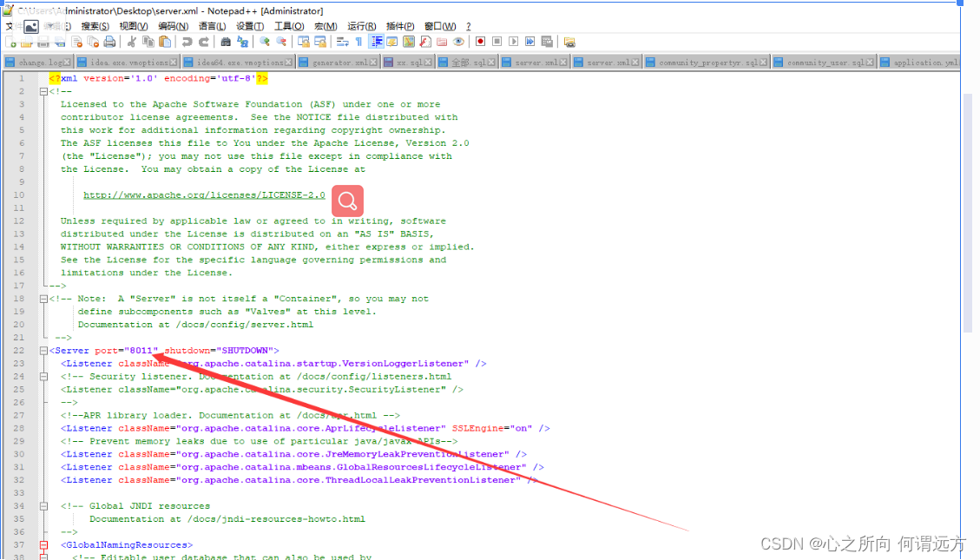The height and width of the screenshot is (560, 980).
Task: Toggle file monitoring eye icon
Action: point(458,42)
